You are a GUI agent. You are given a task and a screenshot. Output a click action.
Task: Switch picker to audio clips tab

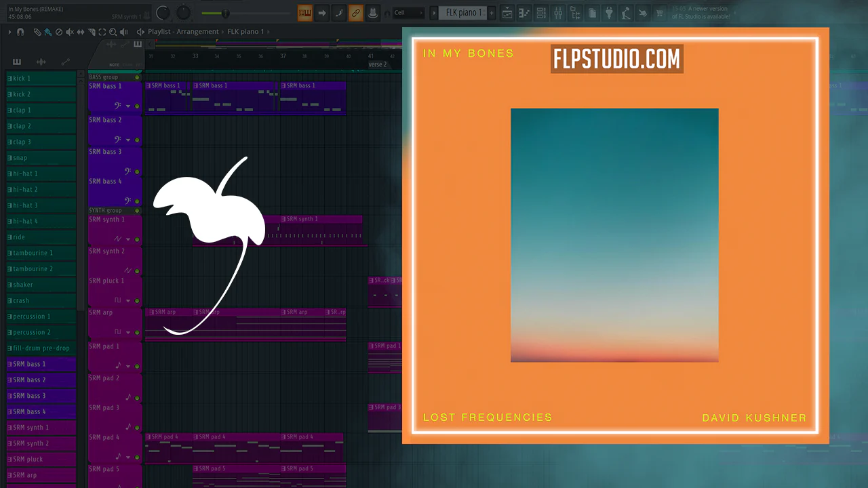click(x=41, y=62)
